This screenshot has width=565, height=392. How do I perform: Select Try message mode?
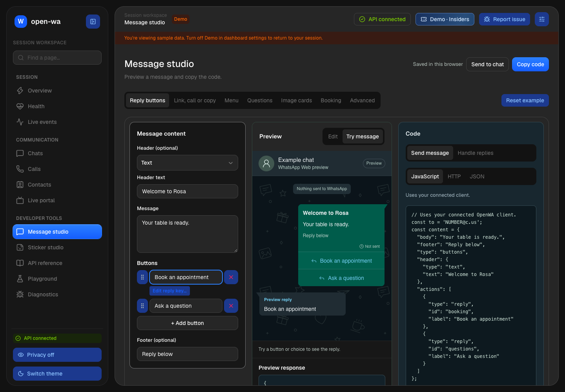[363, 136]
